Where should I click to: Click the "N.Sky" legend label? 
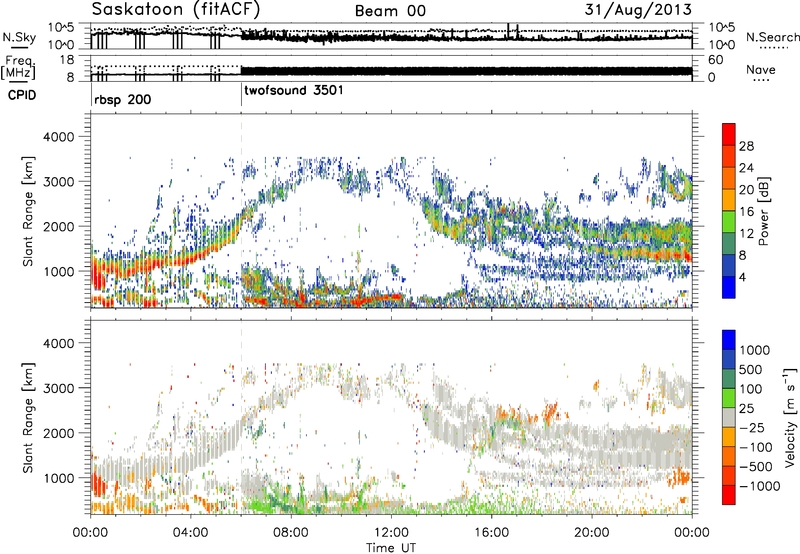(x=19, y=37)
